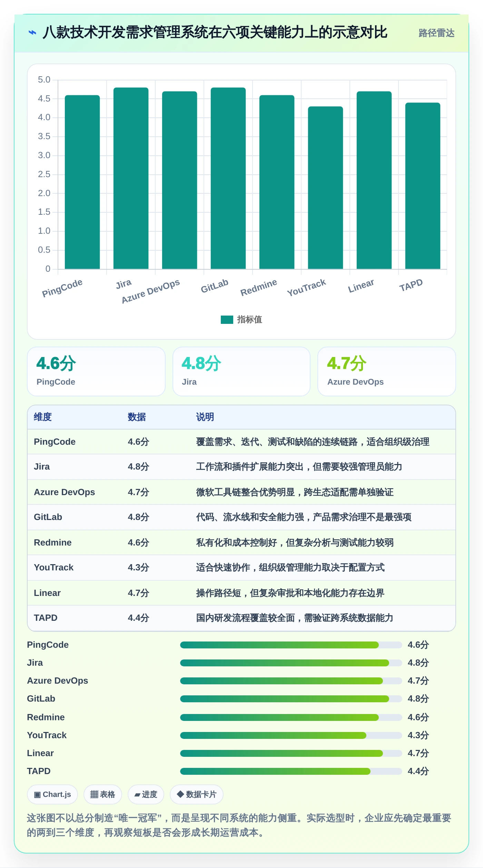
Task: Click the Jira progress bar
Action: 291,663
